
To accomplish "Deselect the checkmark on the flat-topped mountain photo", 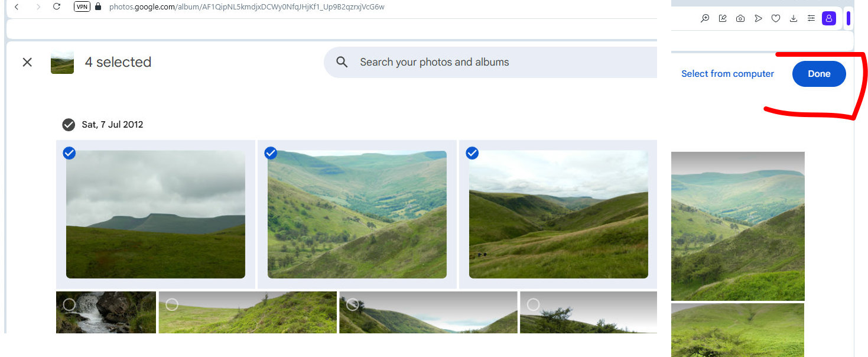I will point(69,153).
